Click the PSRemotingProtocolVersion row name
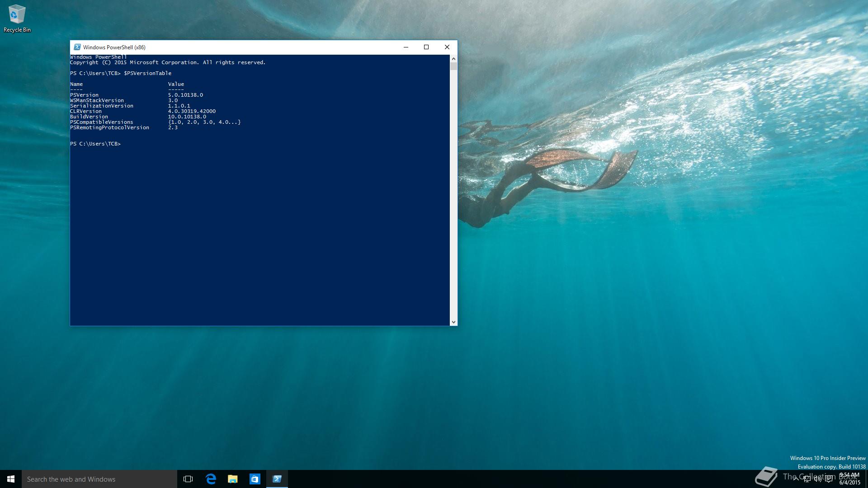The image size is (868, 488). pos(109,127)
